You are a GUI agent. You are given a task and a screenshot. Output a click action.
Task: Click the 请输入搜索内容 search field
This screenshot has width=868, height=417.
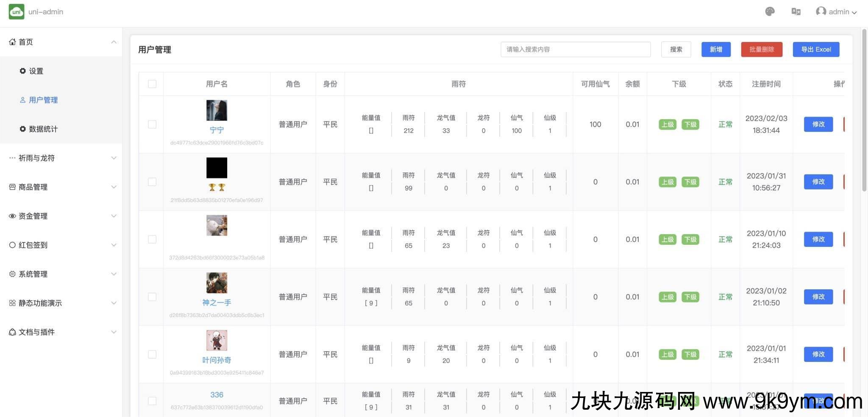pos(575,49)
